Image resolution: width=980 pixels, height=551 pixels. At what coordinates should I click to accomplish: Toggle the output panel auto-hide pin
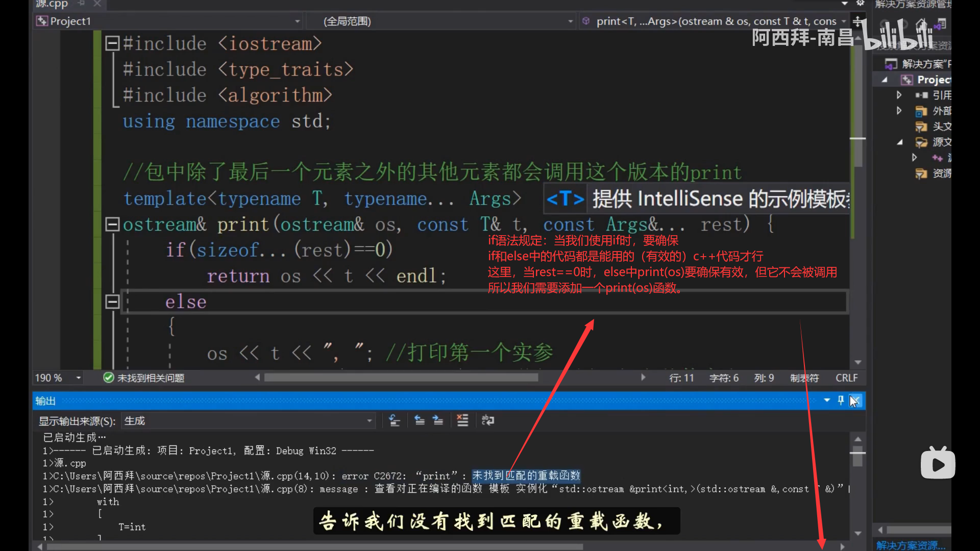click(x=841, y=400)
